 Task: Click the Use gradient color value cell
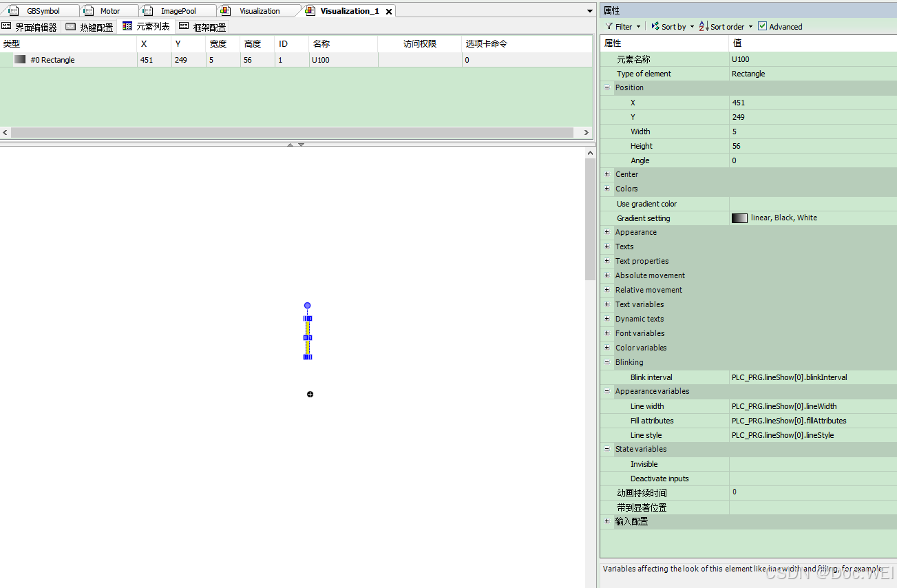coord(813,204)
